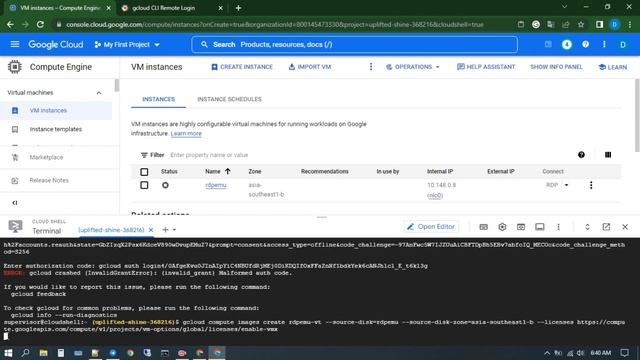Click the taskbar clock showing 6:40 AM
640x360 pixels.
click(x=600, y=353)
